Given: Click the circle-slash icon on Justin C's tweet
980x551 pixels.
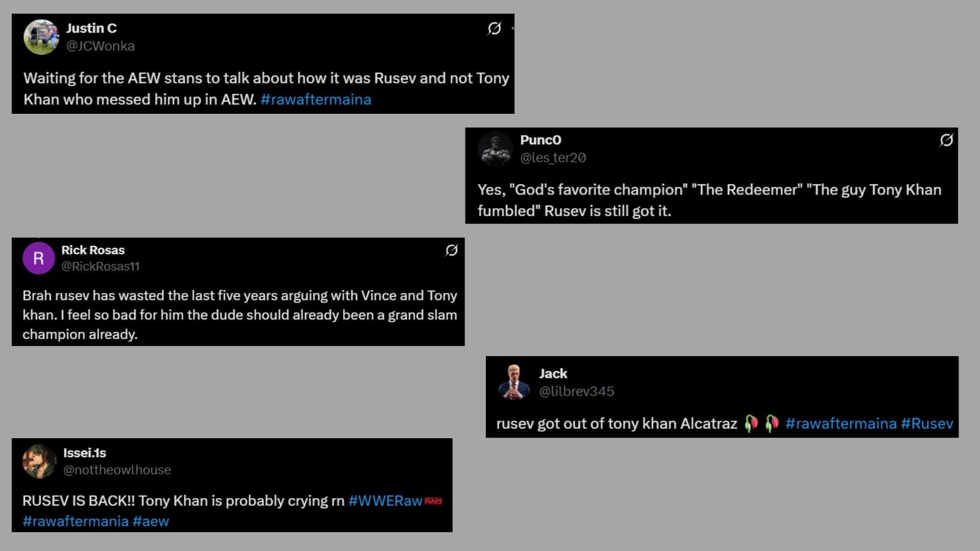Looking at the screenshot, I should click(x=493, y=29).
